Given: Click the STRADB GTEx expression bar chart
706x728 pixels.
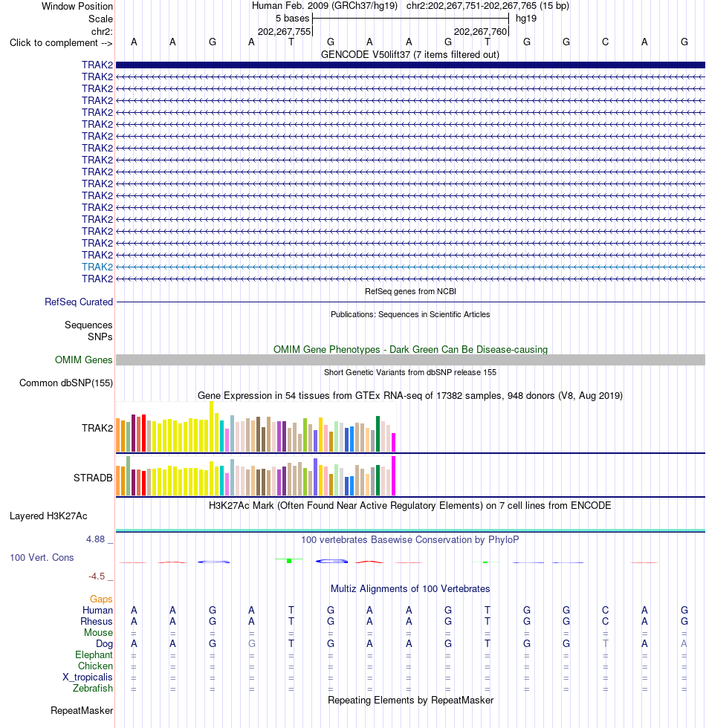Looking at the screenshot, I should coord(256,476).
